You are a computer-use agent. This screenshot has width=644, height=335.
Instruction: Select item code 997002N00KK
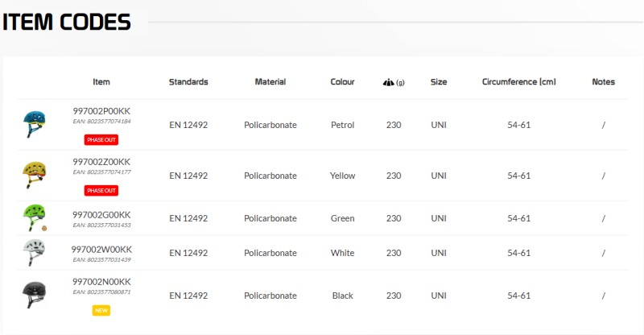(101, 282)
